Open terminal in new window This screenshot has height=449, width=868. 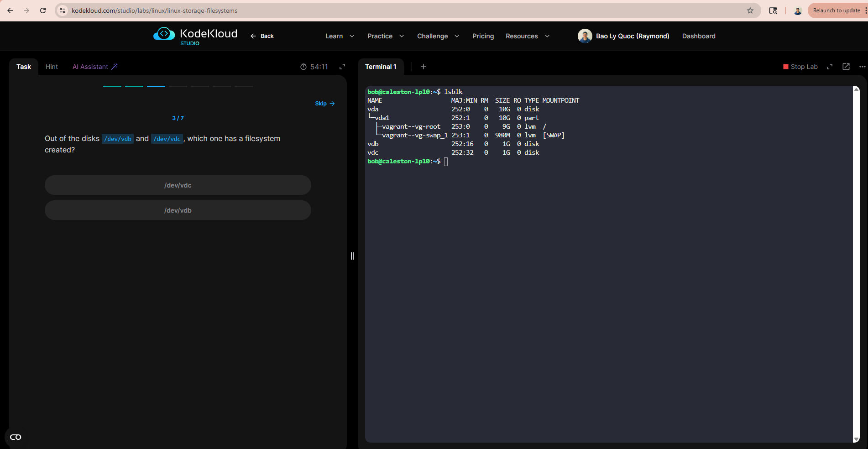(846, 67)
